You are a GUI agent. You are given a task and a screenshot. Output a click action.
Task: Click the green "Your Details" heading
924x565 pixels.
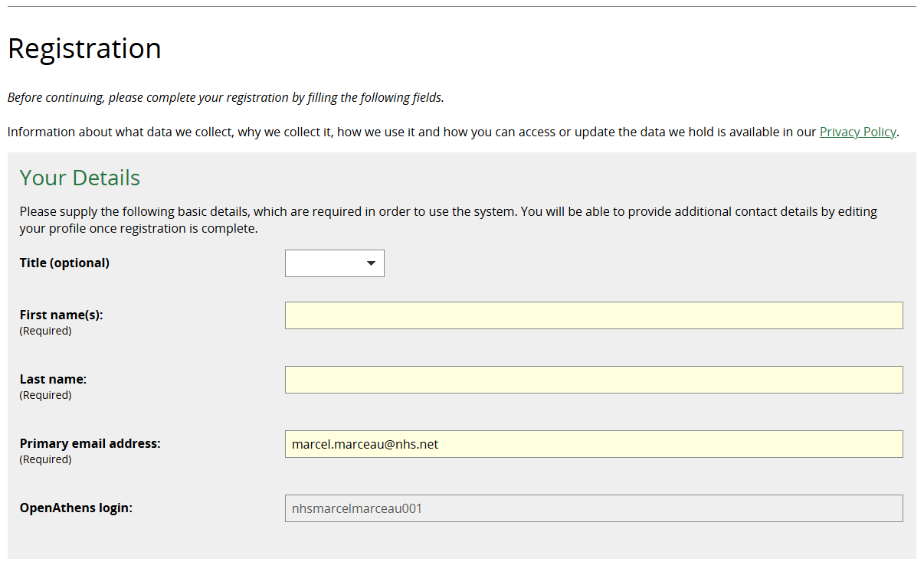(x=80, y=178)
